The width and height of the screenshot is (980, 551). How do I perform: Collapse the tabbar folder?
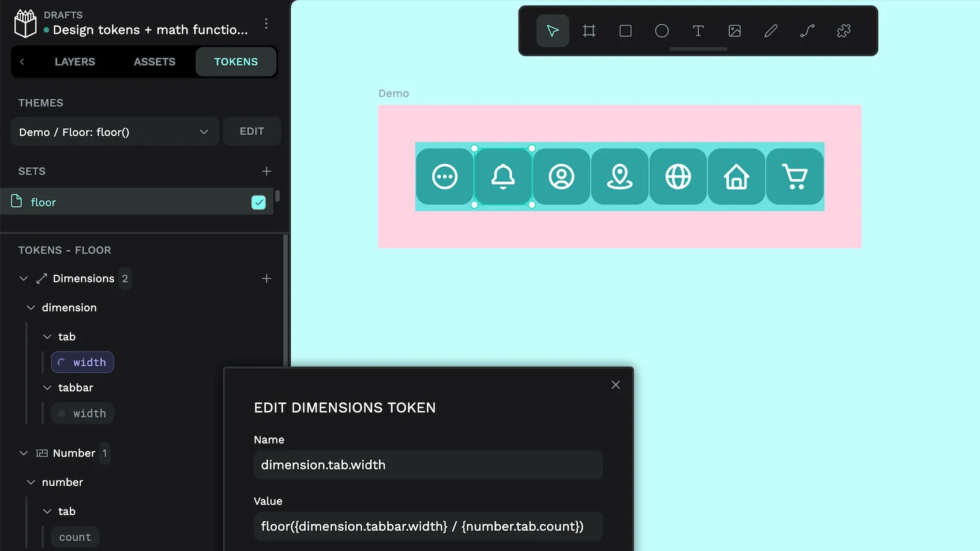point(47,388)
